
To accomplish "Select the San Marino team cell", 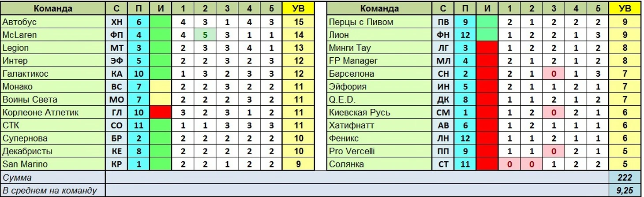I will pyautogui.click(x=53, y=164).
